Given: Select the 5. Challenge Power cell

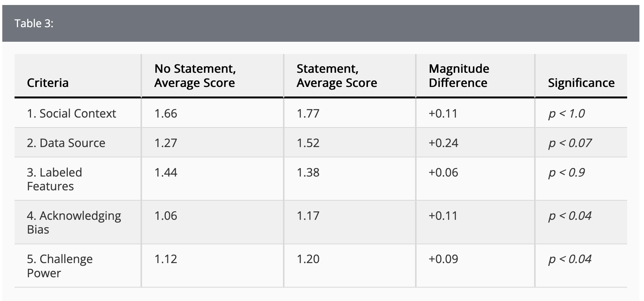Looking at the screenshot, I should (x=60, y=266).
